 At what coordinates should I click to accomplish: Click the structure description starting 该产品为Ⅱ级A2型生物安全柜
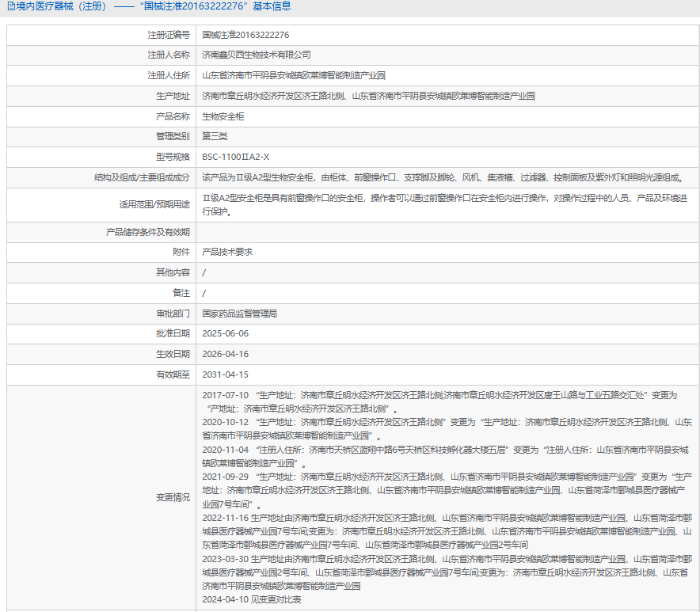click(443, 177)
